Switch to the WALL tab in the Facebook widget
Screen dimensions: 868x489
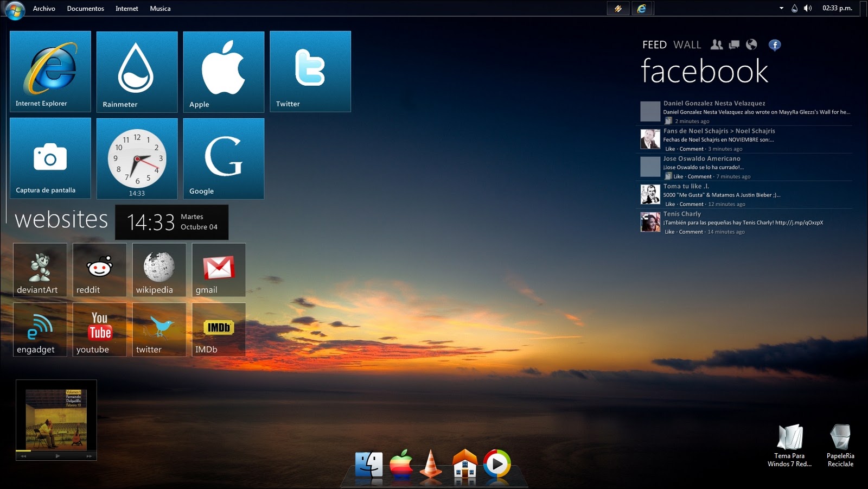pos(686,45)
